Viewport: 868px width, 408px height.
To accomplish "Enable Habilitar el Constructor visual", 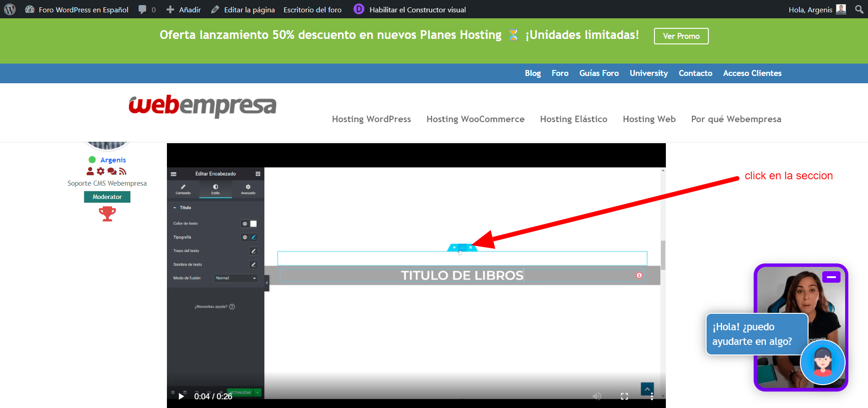I will coord(418,10).
